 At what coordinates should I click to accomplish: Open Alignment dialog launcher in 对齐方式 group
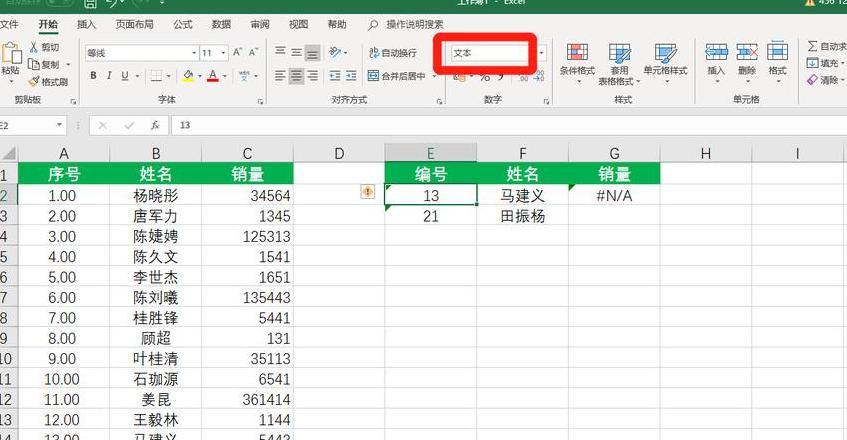pyautogui.click(x=439, y=101)
